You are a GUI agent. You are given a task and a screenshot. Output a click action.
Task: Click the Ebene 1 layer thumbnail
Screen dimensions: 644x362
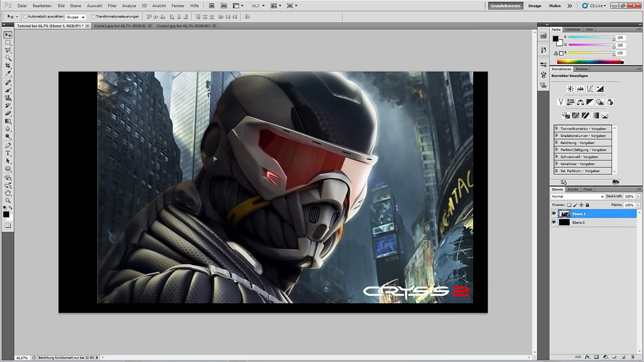564,214
